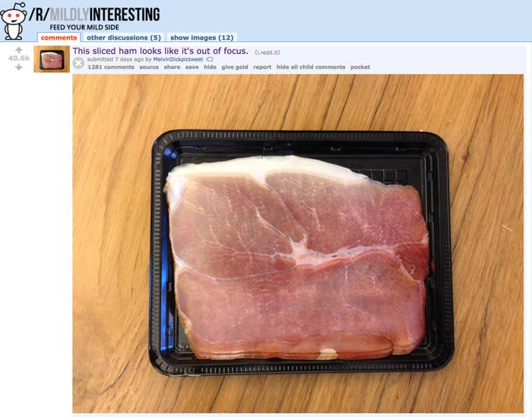The image size is (532, 420).
Task: Click the Reddit alien Snoo logo
Action: click(x=13, y=21)
